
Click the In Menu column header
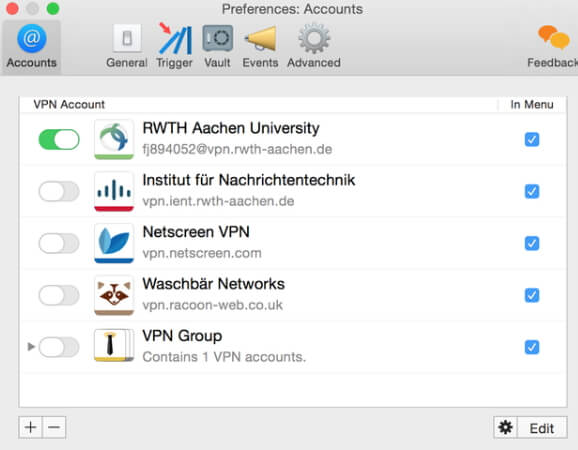pos(532,105)
